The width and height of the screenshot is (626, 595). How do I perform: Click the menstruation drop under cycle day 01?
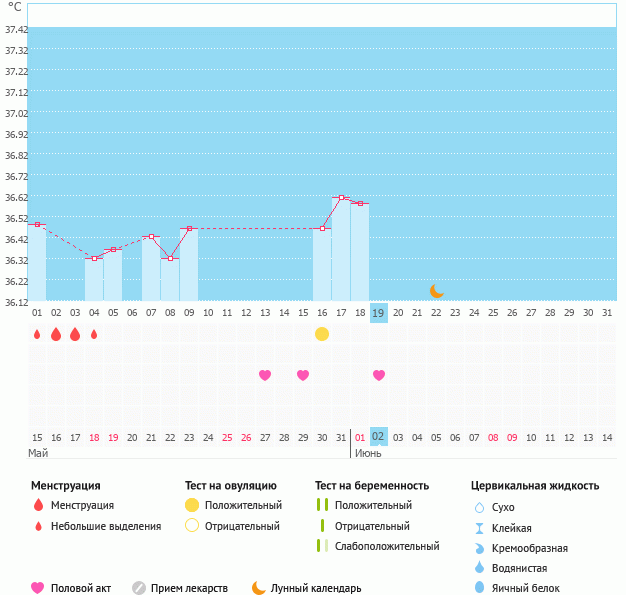pos(37,334)
